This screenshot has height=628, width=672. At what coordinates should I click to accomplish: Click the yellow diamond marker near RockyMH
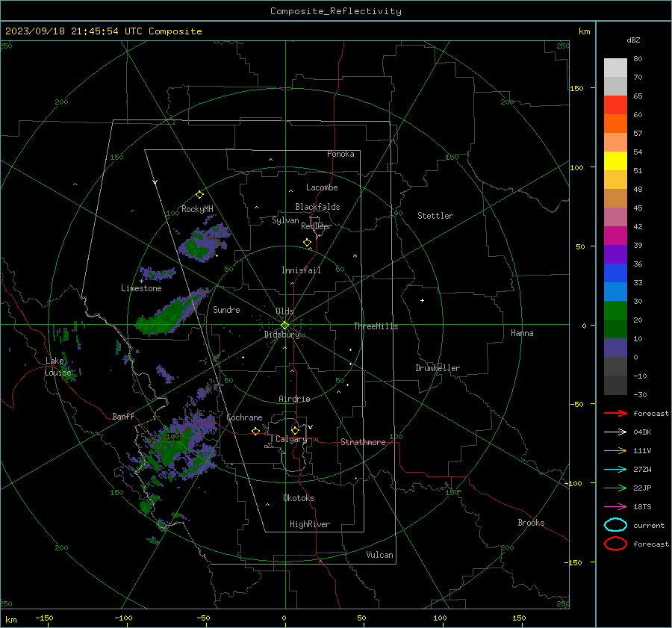click(199, 195)
